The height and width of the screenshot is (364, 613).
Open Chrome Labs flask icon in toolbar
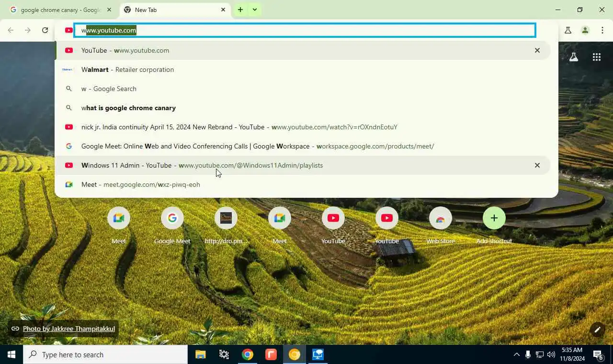click(x=568, y=30)
